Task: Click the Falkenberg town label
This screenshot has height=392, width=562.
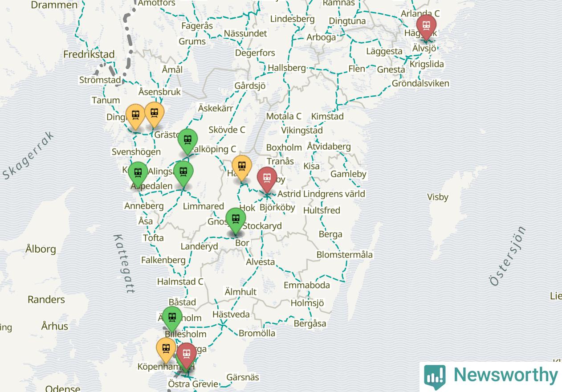Action: click(x=163, y=260)
